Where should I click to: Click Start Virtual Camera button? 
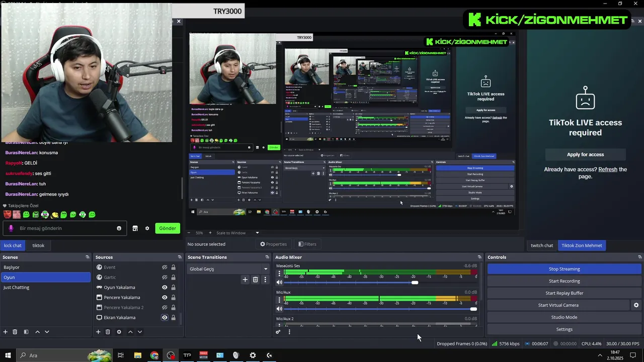tap(558, 305)
